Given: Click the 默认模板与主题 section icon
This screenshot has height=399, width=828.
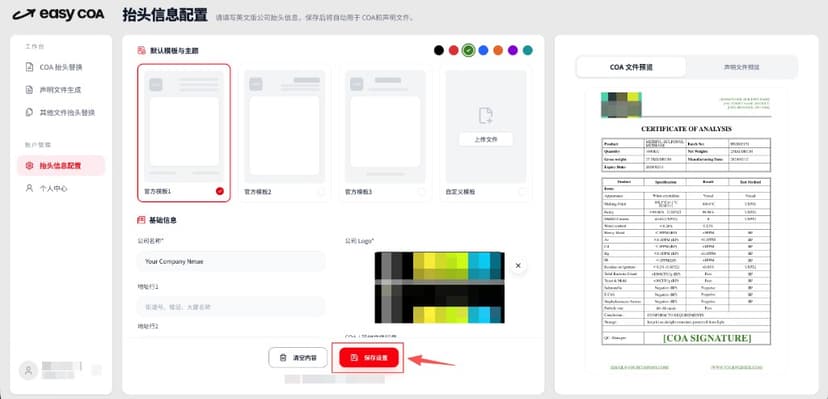Looking at the screenshot, I should click(x=141, y=51).
